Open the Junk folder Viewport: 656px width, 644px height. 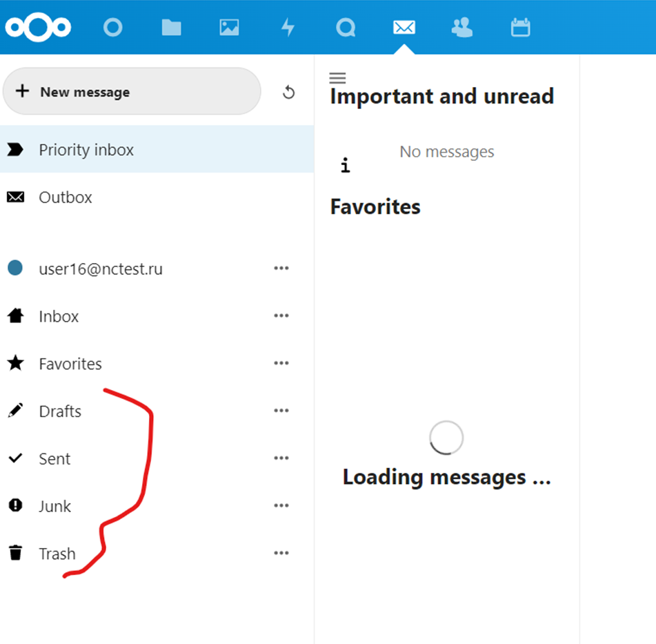[x=54, y=507]
